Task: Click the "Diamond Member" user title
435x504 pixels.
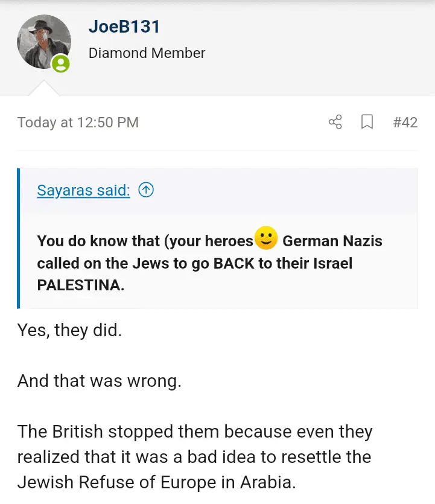Action: point(147,53)
